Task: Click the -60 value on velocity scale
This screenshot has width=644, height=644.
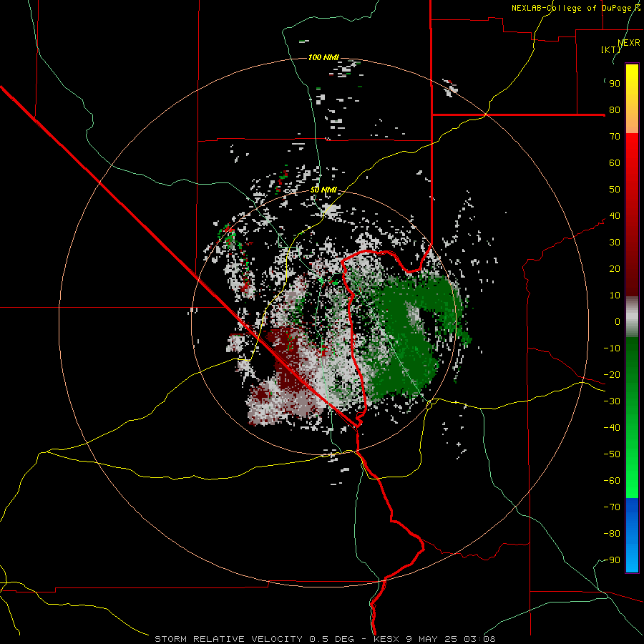Action: pyautogui.click(x=612, y=481)
